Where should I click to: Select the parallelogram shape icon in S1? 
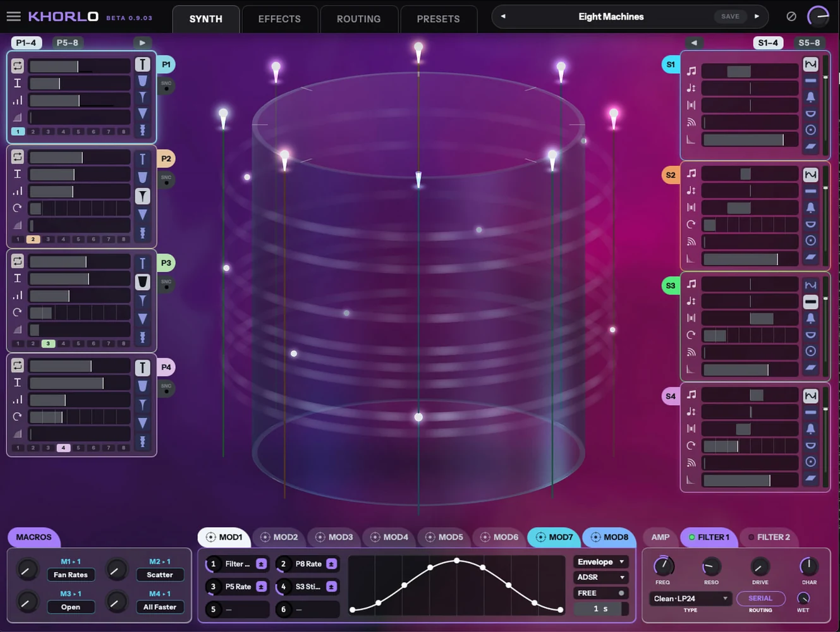click(x=810, y=147)
